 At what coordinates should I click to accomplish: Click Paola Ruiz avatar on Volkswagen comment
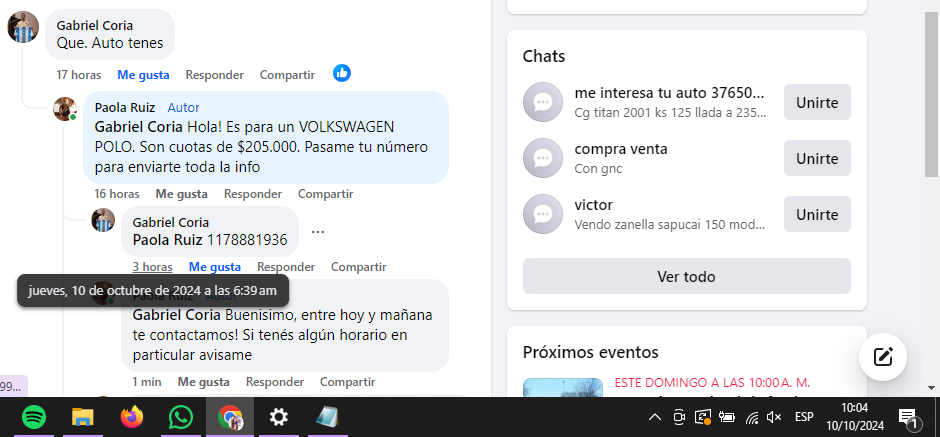tap(64, 109)
